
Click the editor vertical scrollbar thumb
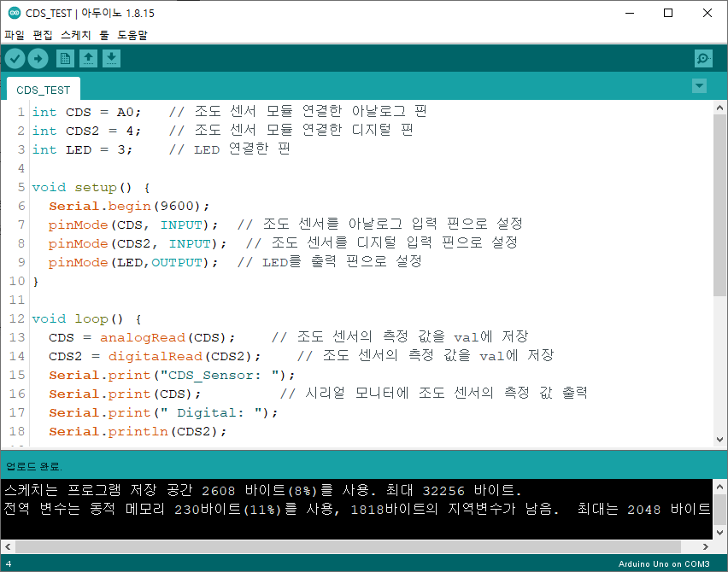click(x=719, y=204)
